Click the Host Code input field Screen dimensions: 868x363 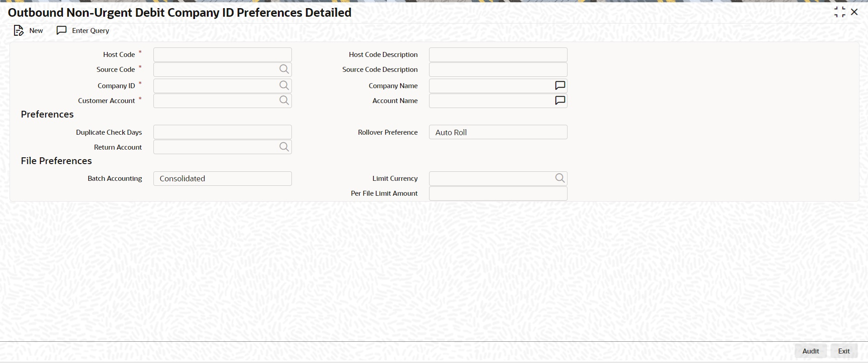tap(222, 55)
